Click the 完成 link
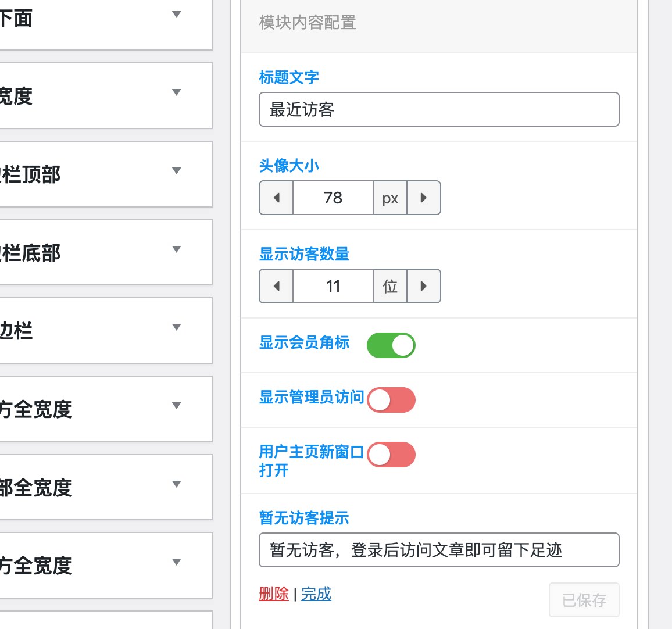 pos(316,594)
